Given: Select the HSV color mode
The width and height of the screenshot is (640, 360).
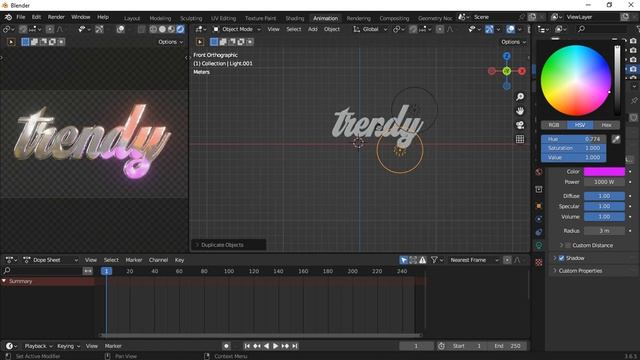Looking at the screenshot, I should tap(580, 125).
